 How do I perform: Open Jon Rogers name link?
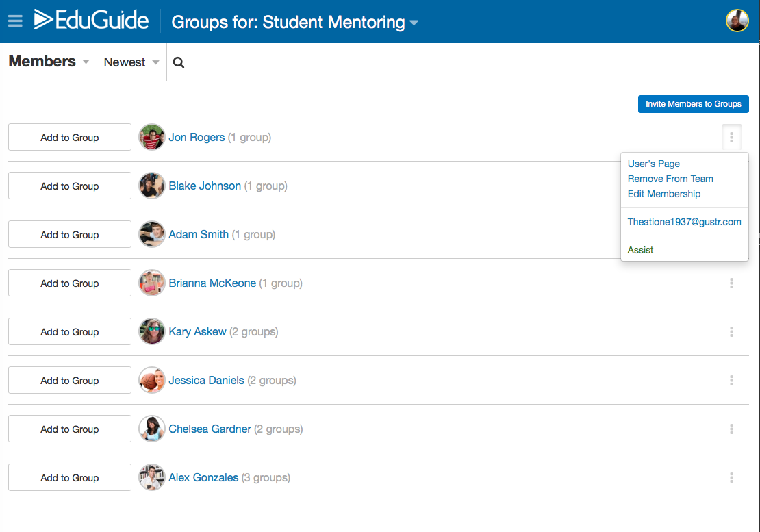pyautogui.click(x=197, y=137)
